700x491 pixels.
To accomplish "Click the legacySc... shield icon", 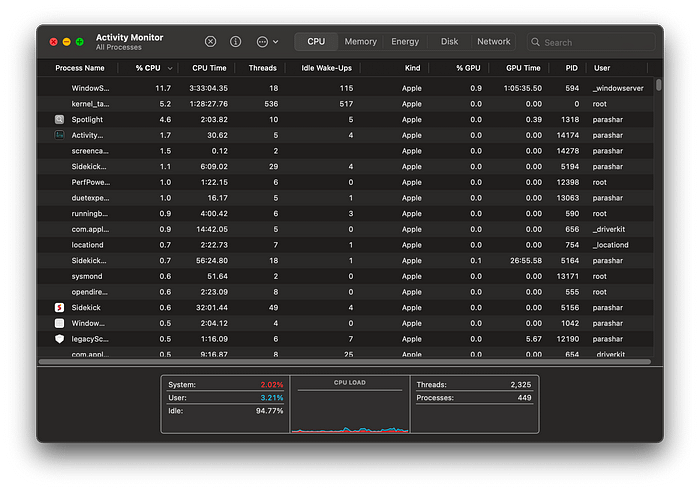I will pyautogui.click(x=59, y=339).
